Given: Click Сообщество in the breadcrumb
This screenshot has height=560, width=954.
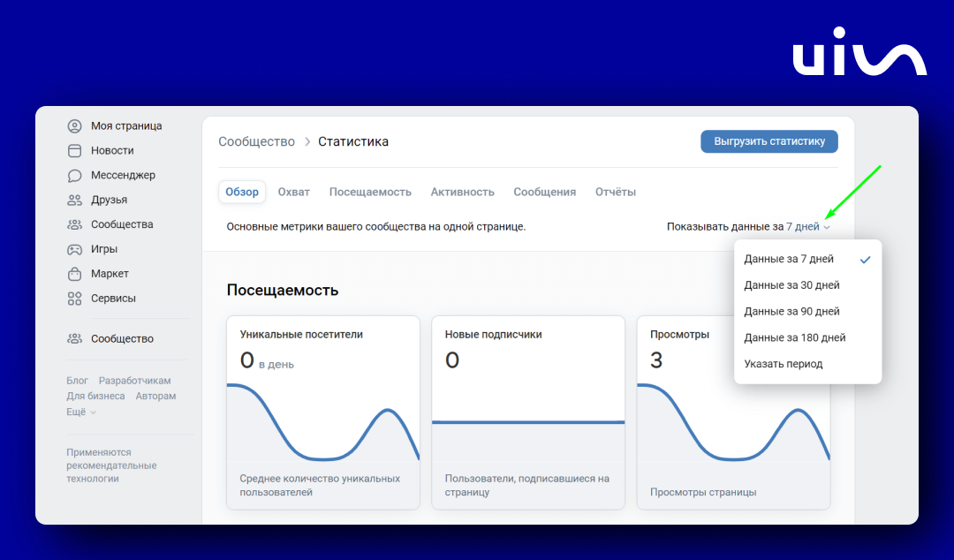Looking at the screenshot, I should (x=257, y=142).
